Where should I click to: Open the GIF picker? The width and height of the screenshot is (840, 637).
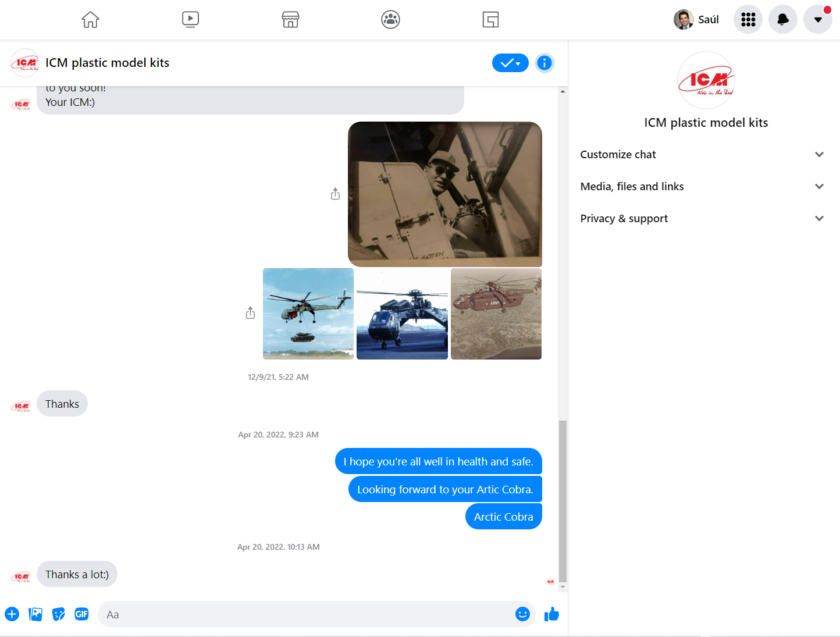[x=81, y=614]
